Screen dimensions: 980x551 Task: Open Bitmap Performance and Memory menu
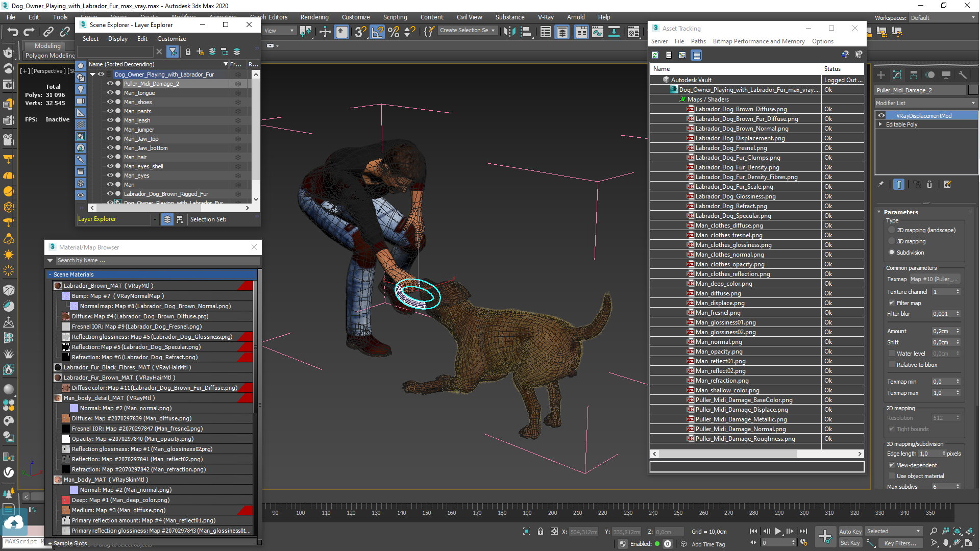pyautogui.click(x=758, y=41)
